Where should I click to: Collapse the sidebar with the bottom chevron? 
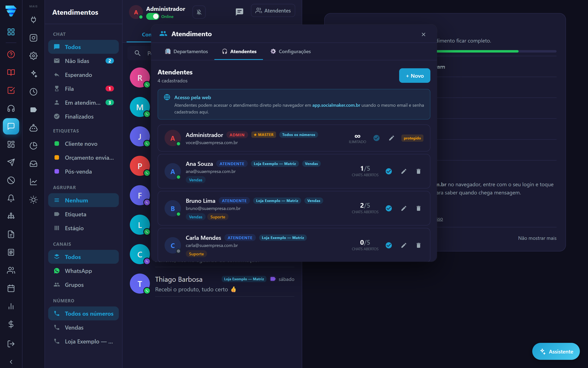click(11, 362)
